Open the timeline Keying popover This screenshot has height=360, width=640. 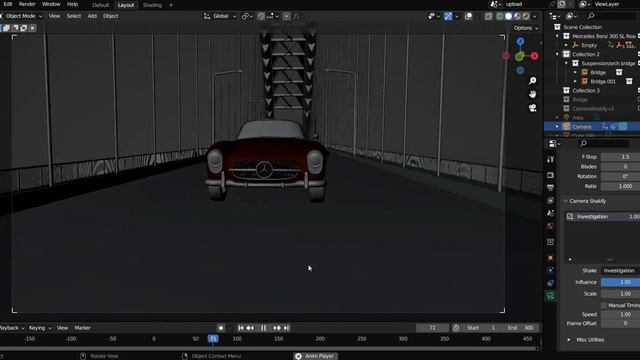tap(40, 328)
